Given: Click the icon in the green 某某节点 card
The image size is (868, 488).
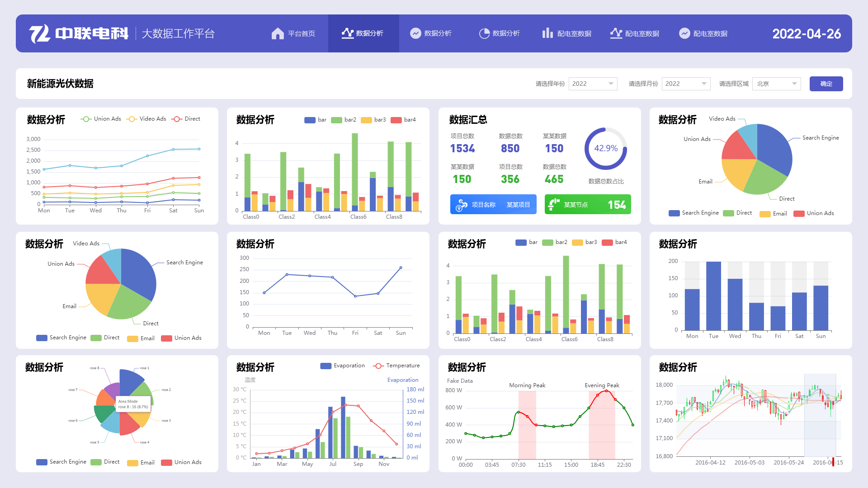Looking at the screenshot, I should 554,205.
